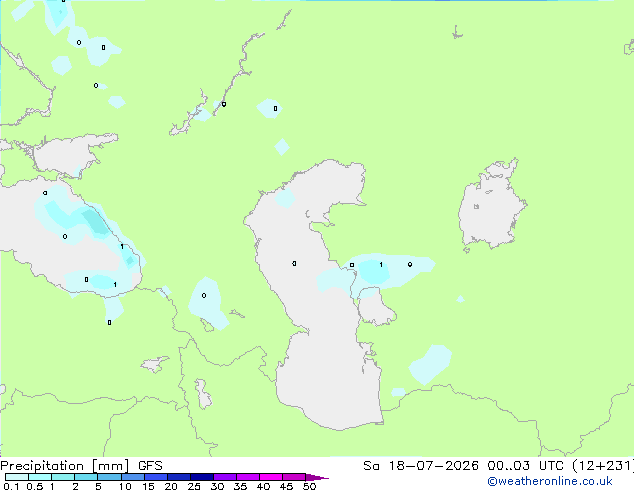Screen dimensions: 634x490
Task: Select the '40' legend scale label
Action: pos(264,486)
